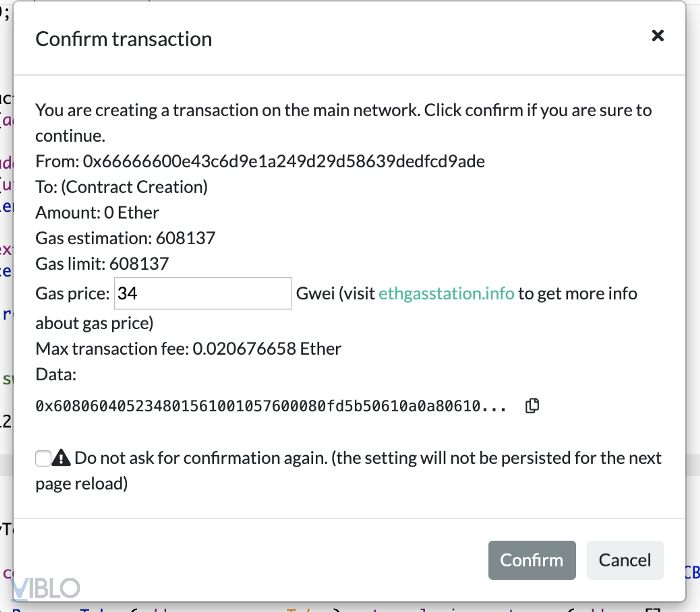This screenshot has width=700, height=612.
Task: Click the Max transaction fee line
Action: click(189, 349)
